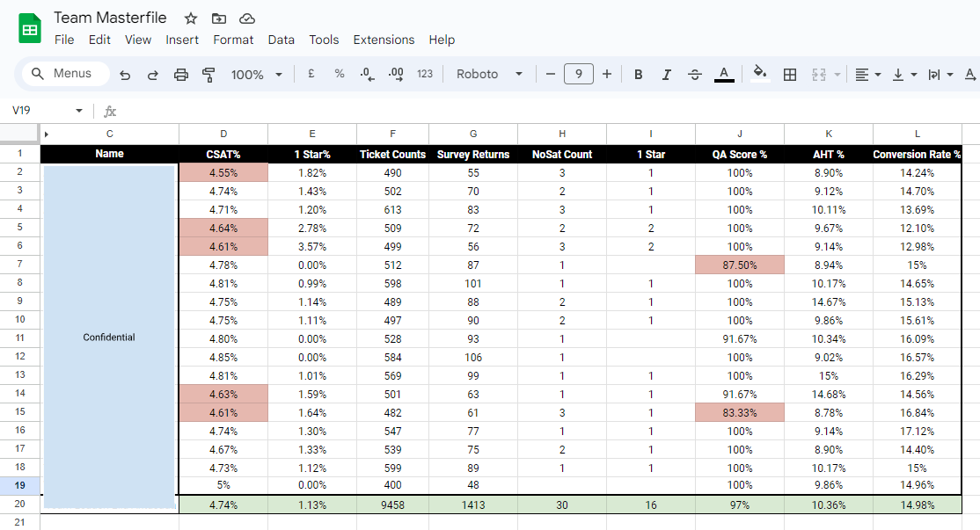The image size is (980, 530).
Task: Open the Roboto font dropdown
Action: (489, 74)
